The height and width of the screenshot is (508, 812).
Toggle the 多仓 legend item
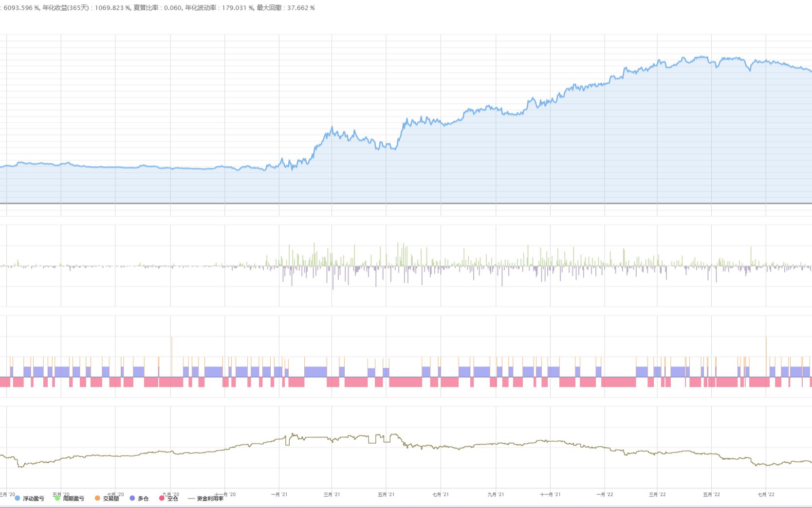pos(139,498)
